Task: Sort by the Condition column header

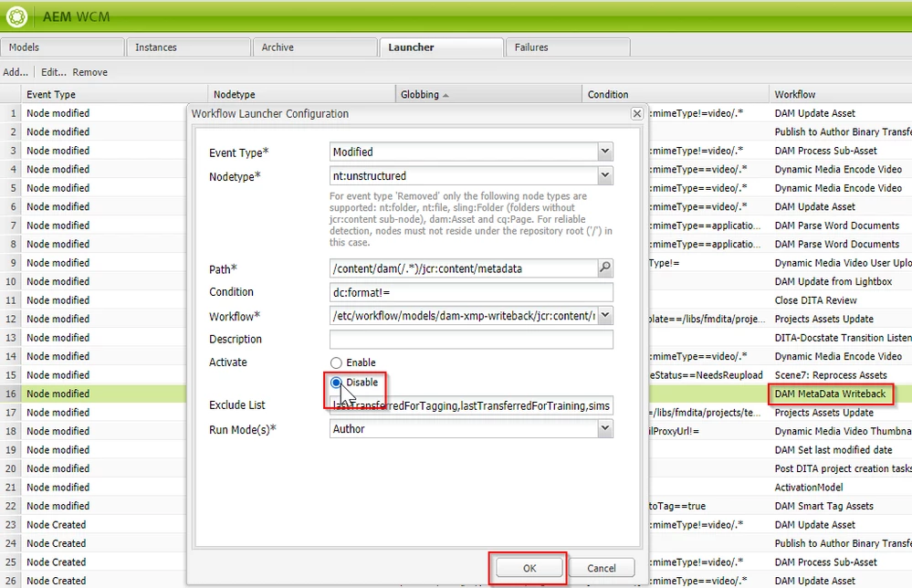Action: pyautogui.click(x=676, y=94)
